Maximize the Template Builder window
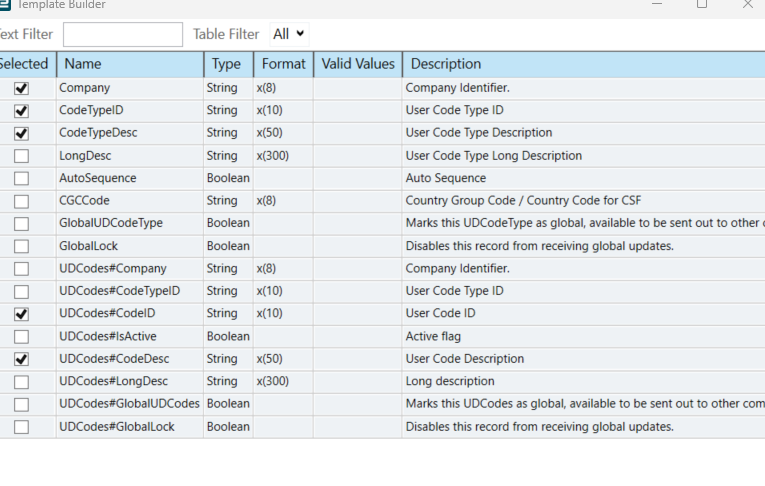Viewport: 765px width, 486px height. 702,4
